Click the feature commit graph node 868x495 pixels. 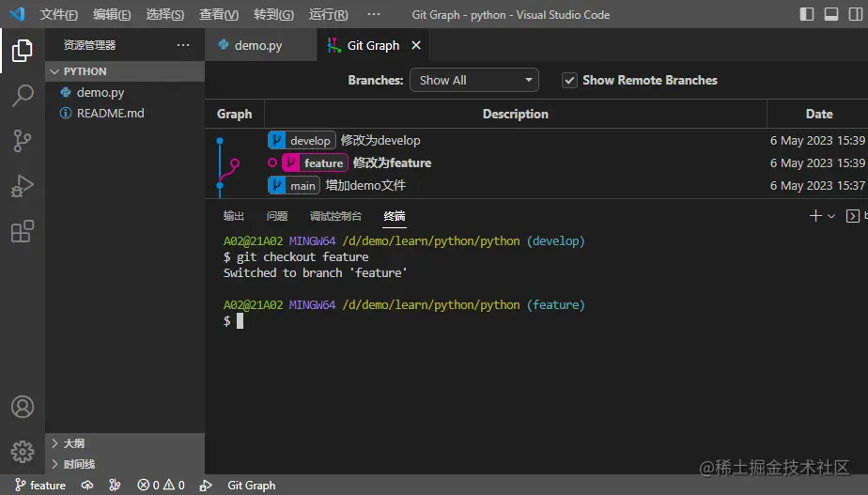[235, 162]
